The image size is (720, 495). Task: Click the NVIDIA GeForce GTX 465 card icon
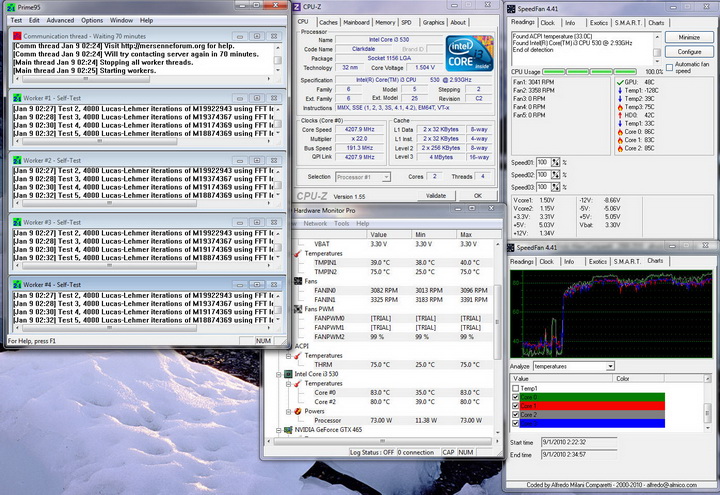tap(288, 430)
